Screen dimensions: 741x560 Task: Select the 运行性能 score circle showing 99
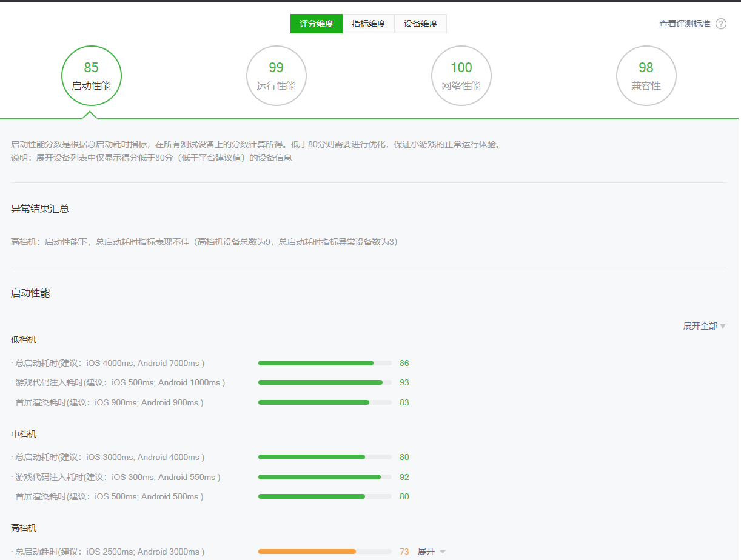point(277,76)
